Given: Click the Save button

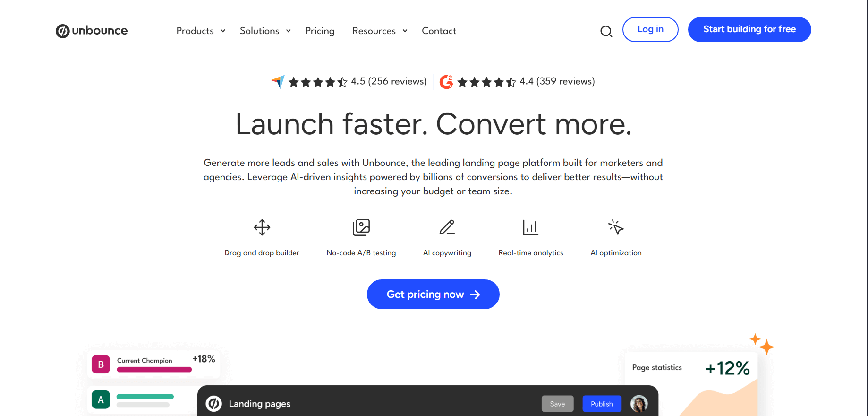Looking at the screenshot, I should [x=557, y=404].
